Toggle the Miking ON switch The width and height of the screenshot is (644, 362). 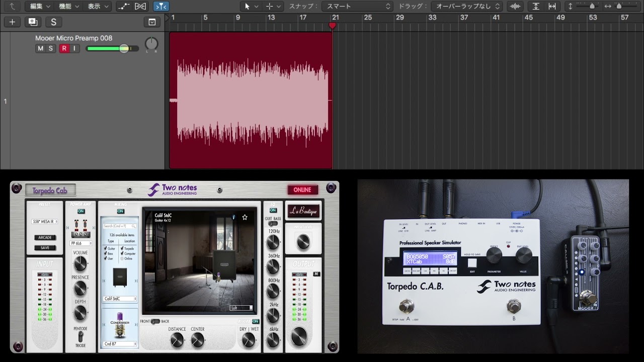click(x=120, y=211)
